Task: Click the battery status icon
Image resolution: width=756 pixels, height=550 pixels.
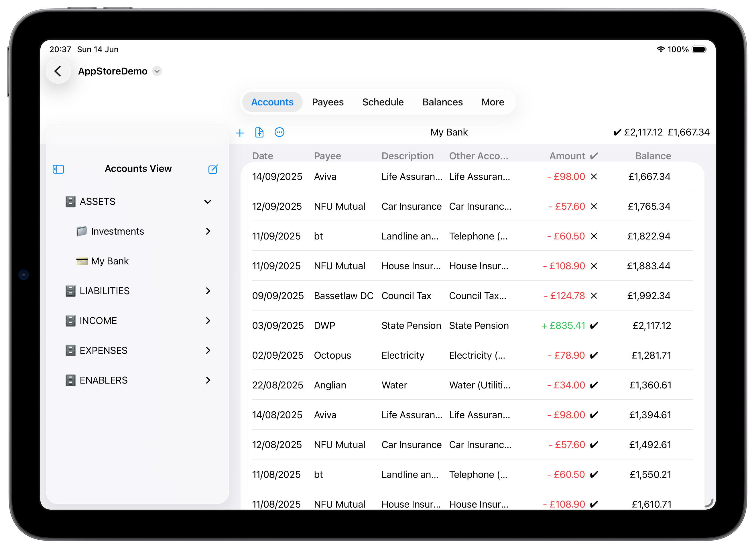Action: [699, 49]
